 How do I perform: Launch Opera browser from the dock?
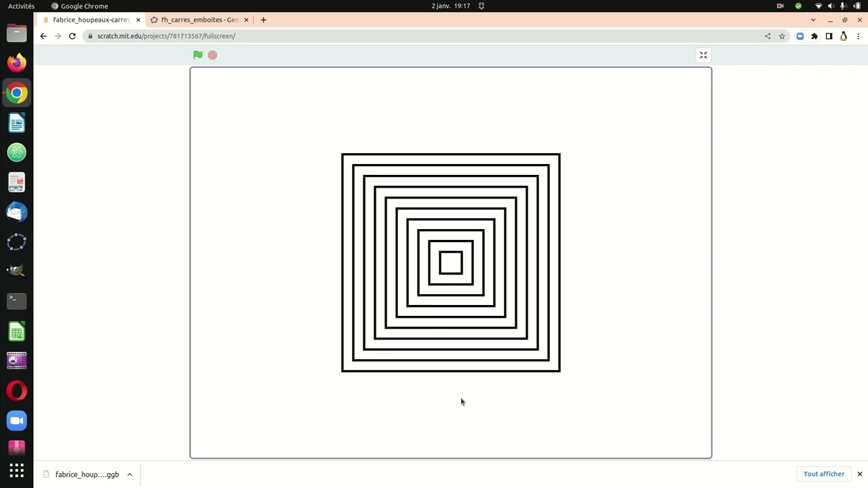click(16, 391)
